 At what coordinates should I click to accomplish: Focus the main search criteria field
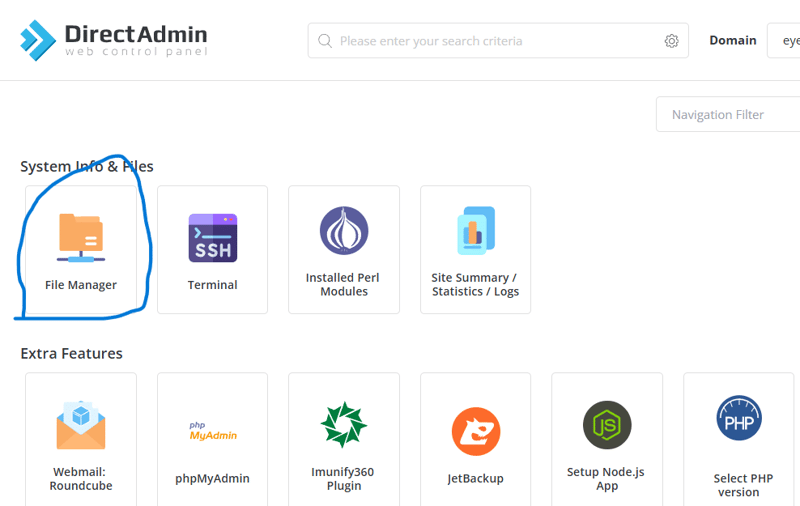point(498,41)
